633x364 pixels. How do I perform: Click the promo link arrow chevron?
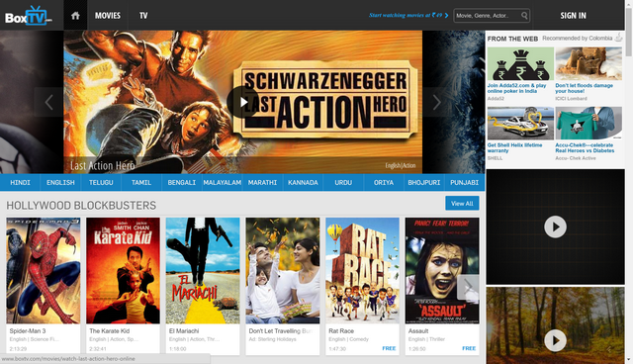[x=446, y=16]
